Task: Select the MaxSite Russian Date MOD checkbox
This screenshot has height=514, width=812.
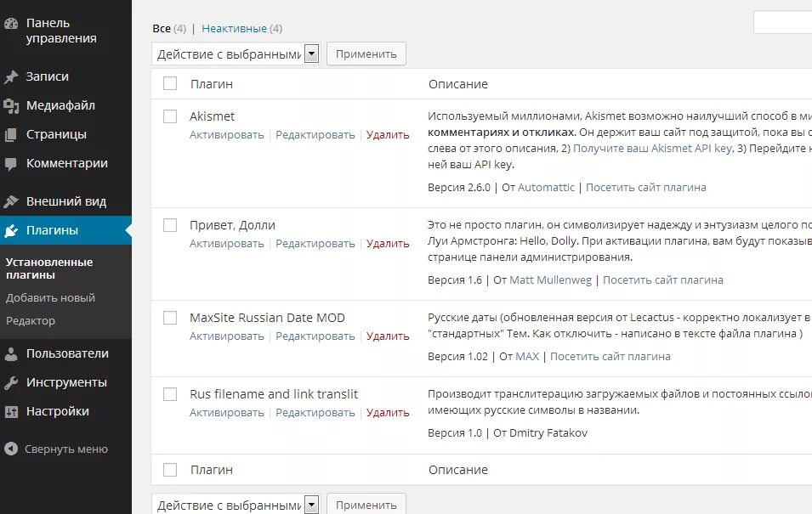Action: (x=170, y=318)
